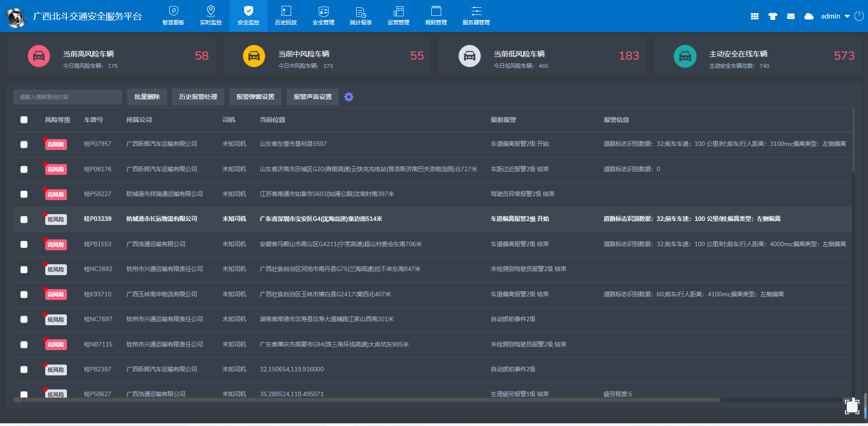This screenshot has width=868, height=426.
Task: Open the 运营管理 navigation icon
Action: 398,11
